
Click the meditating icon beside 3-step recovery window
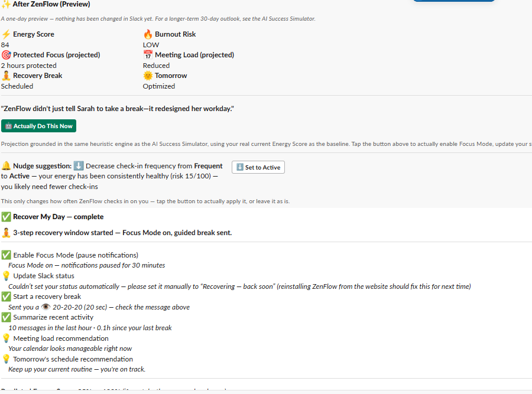6,233
